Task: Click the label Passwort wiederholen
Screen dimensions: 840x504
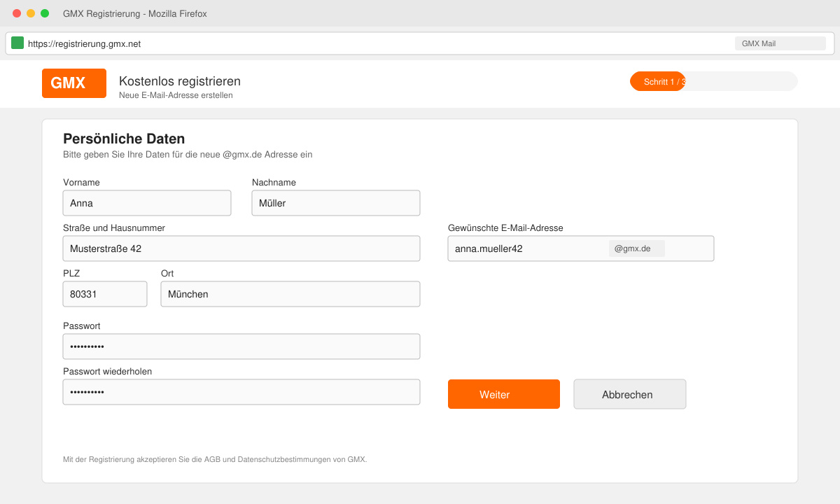Action: [x=107, y=372]
